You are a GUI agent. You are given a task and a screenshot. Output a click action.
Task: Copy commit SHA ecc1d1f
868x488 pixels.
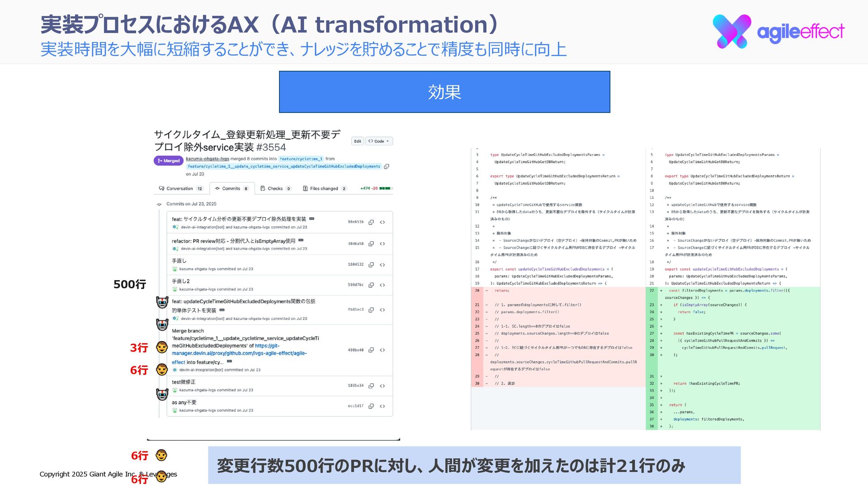click(x=371, y=406)
